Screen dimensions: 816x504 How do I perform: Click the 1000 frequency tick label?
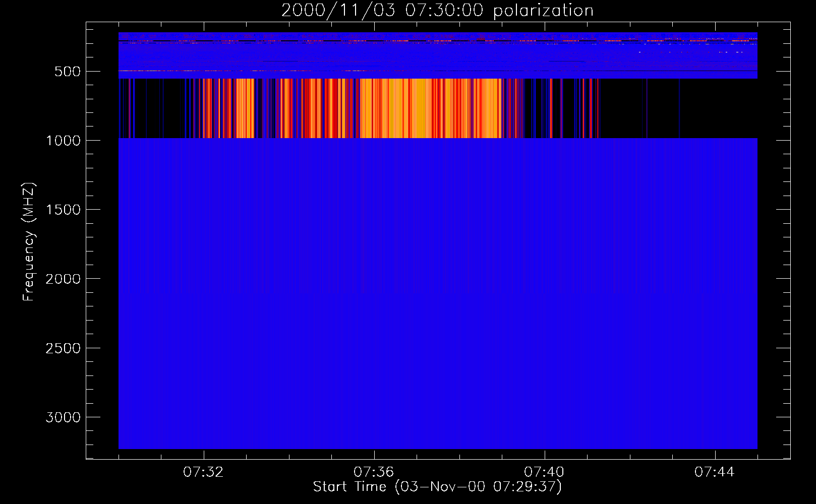[63, 141]
